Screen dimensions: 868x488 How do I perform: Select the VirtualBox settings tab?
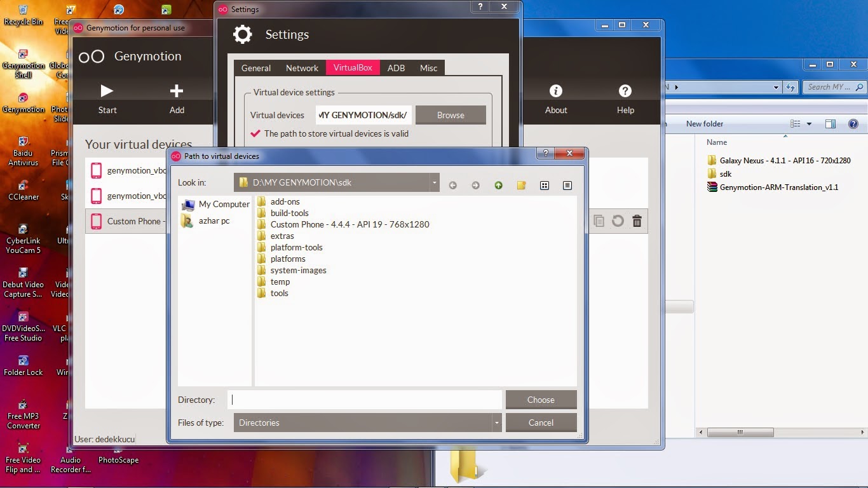[x=353, y=67]
